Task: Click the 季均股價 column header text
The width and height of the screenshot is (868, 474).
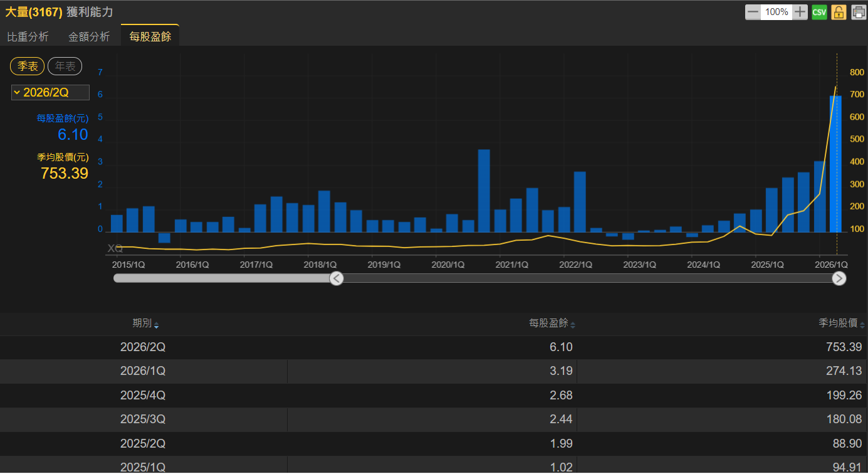Action: tap(838, 324)
